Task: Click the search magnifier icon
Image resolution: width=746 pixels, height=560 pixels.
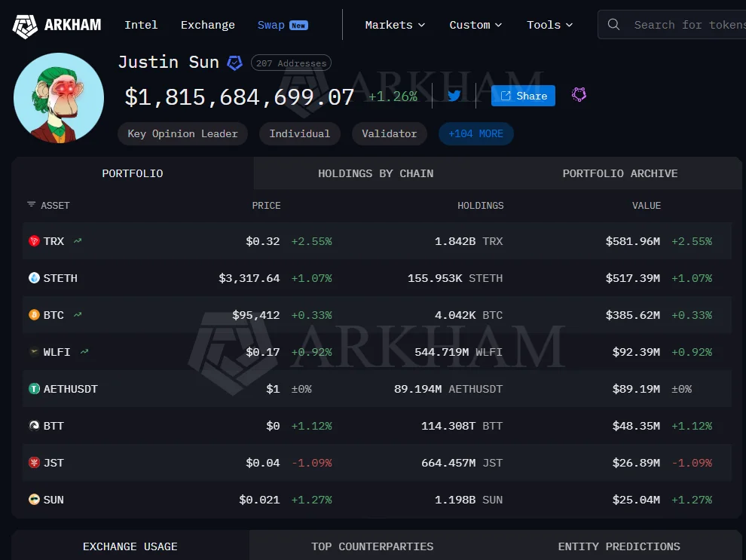Action: pos(613,24)
